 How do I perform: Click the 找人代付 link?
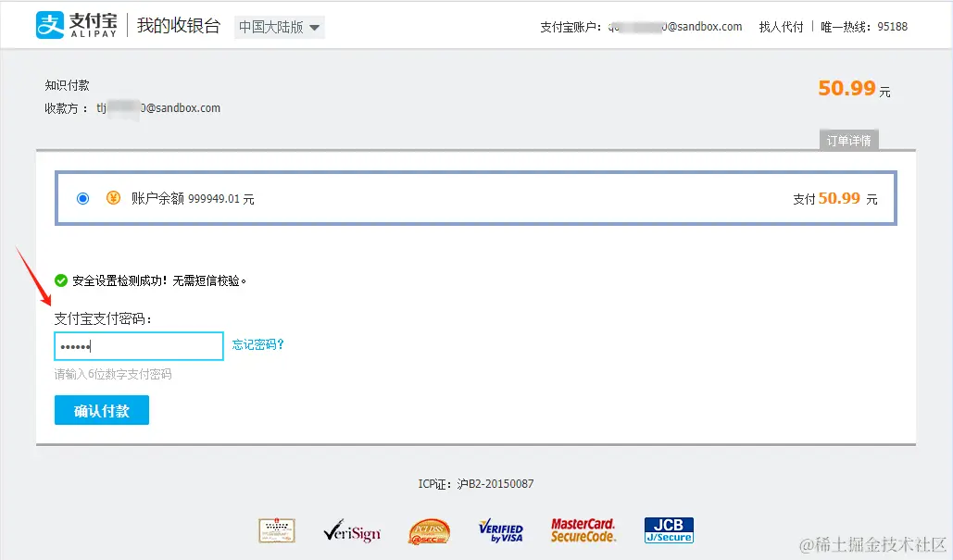click(x=781, y=27)
